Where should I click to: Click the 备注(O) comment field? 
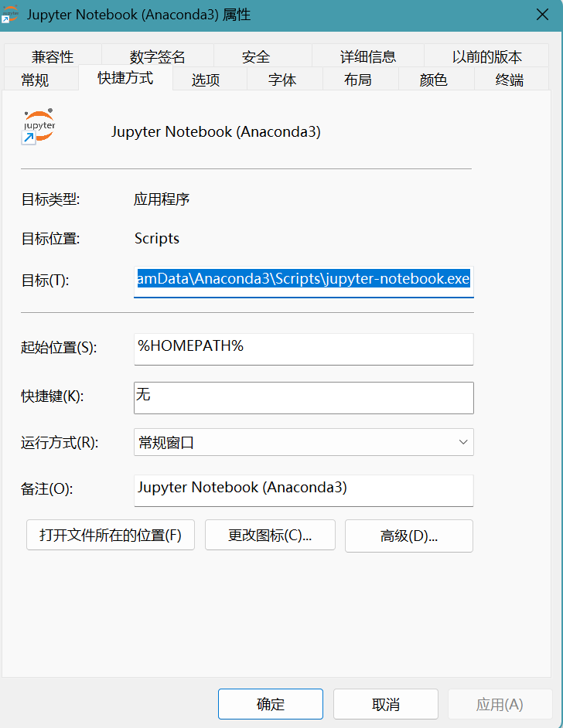coord(304,490)
